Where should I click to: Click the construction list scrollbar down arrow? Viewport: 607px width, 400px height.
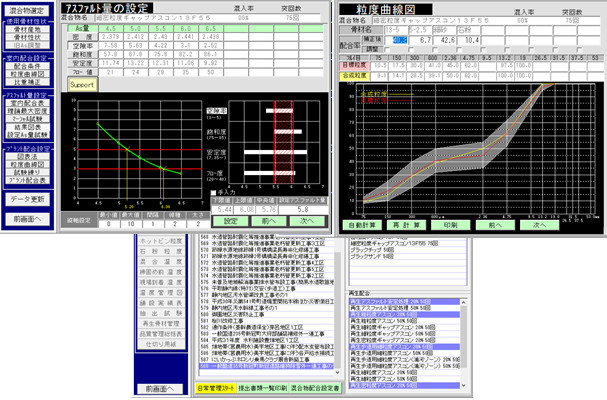pos(337,372)
